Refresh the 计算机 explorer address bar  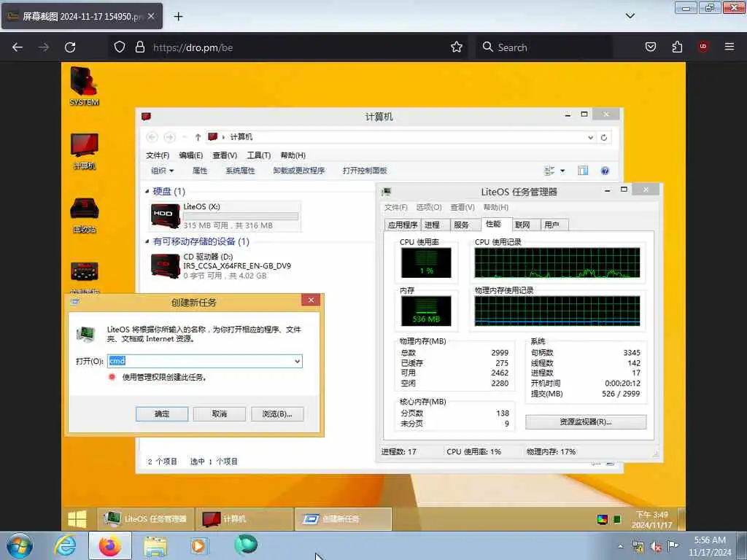(603, 137)
